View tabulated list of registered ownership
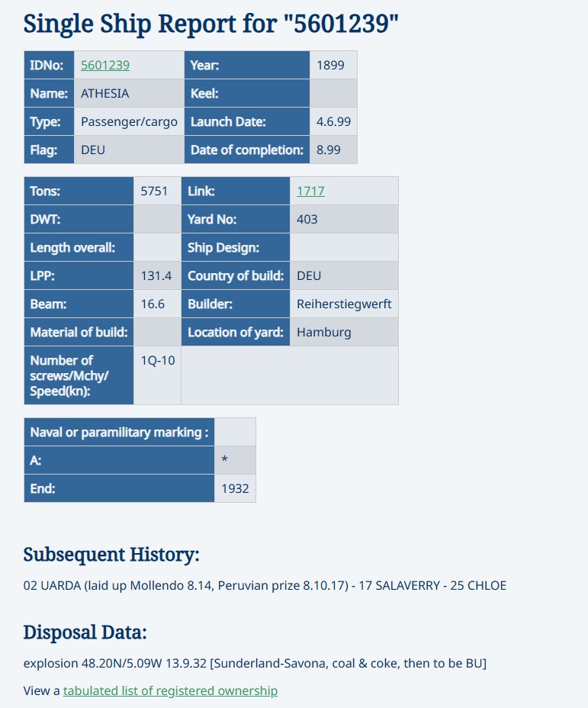The height and width of the screenshot is (708, 588). [x=170, y=690]
